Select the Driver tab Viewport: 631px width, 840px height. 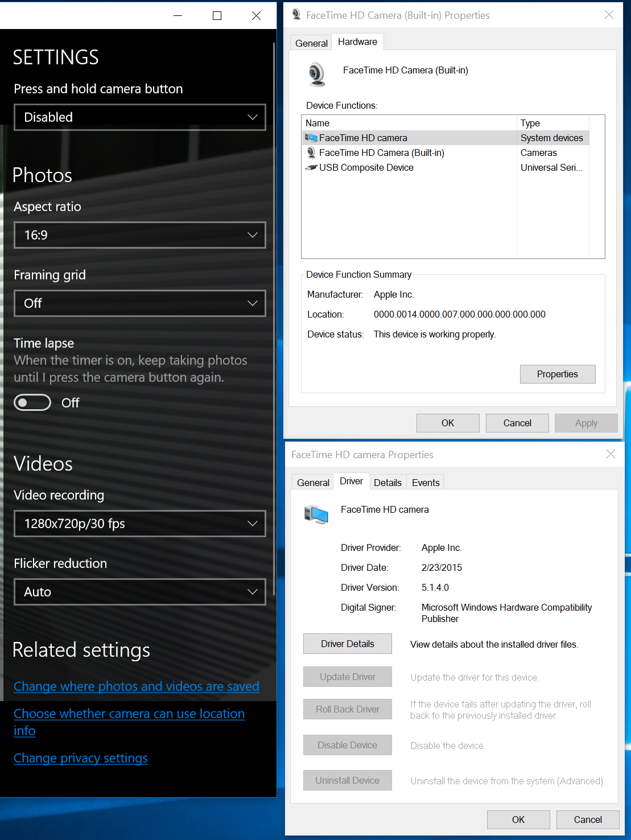click(351, 481)
